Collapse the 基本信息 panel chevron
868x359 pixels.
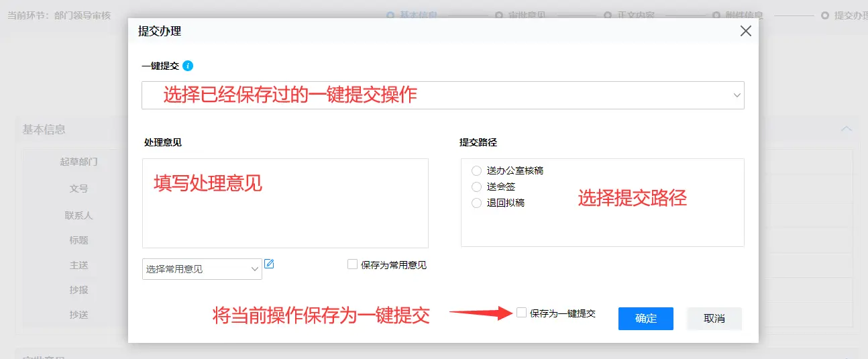pyautogui.click(x=847, y=129)
